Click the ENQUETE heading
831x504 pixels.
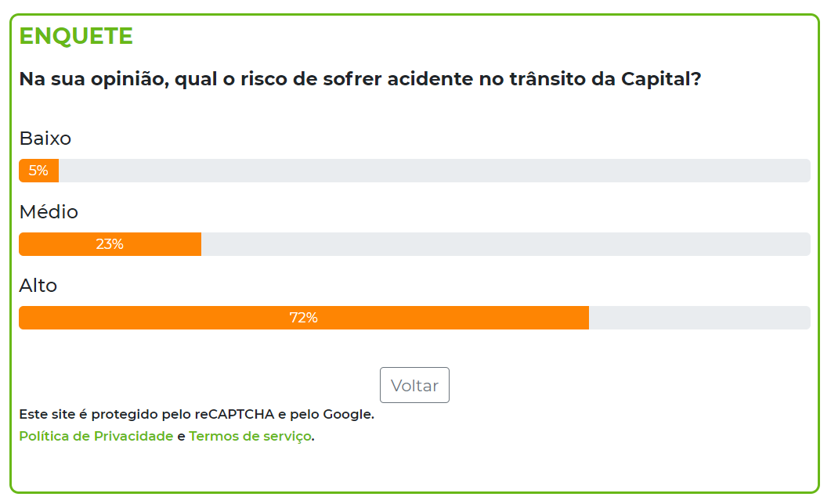[76, 36]
